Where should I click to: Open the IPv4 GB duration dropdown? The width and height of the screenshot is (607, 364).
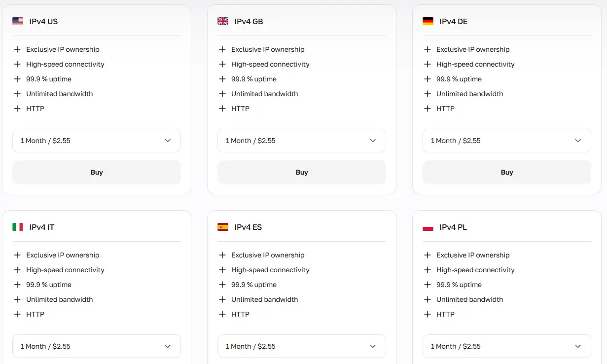(x=302, y=141)
